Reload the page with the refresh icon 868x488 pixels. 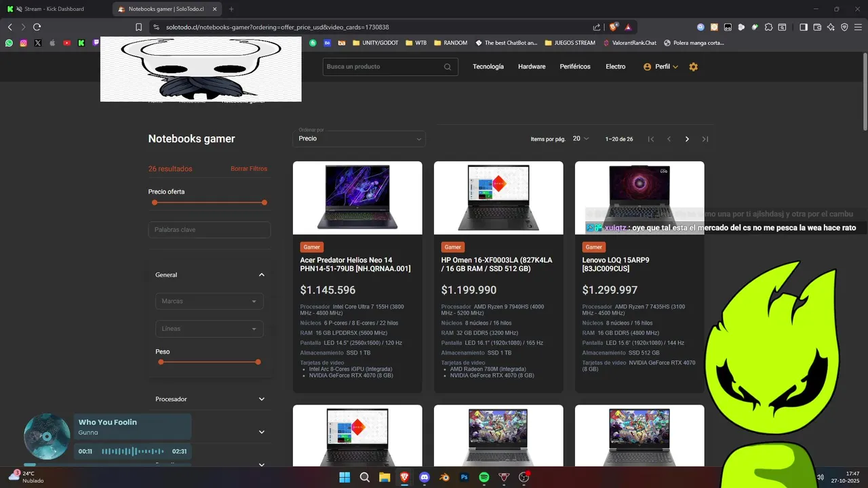pyautogui.click(x=37, y=27)
